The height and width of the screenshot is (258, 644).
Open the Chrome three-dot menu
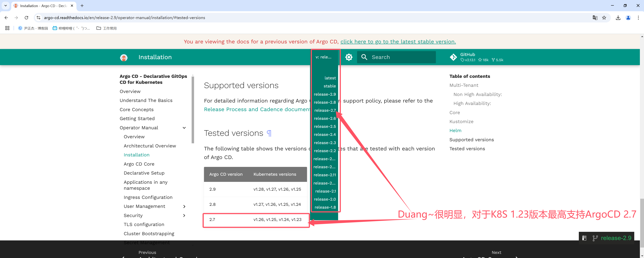(639, 17)
